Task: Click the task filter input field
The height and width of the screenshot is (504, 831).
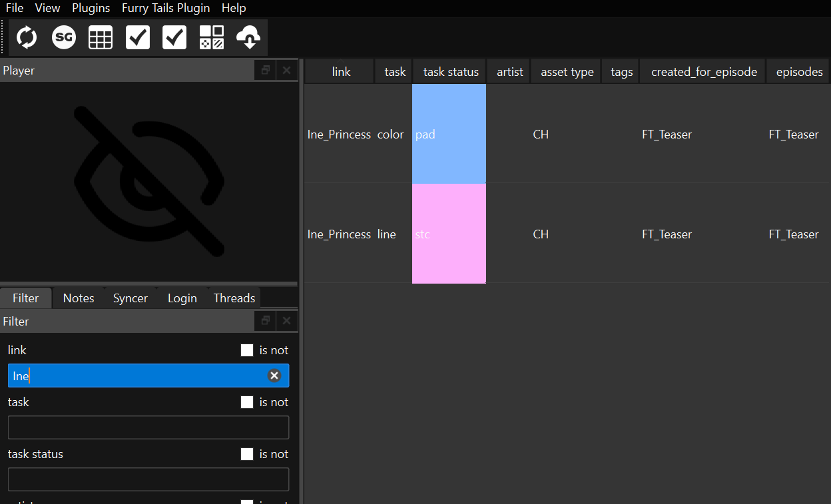Action: point(148,427)
